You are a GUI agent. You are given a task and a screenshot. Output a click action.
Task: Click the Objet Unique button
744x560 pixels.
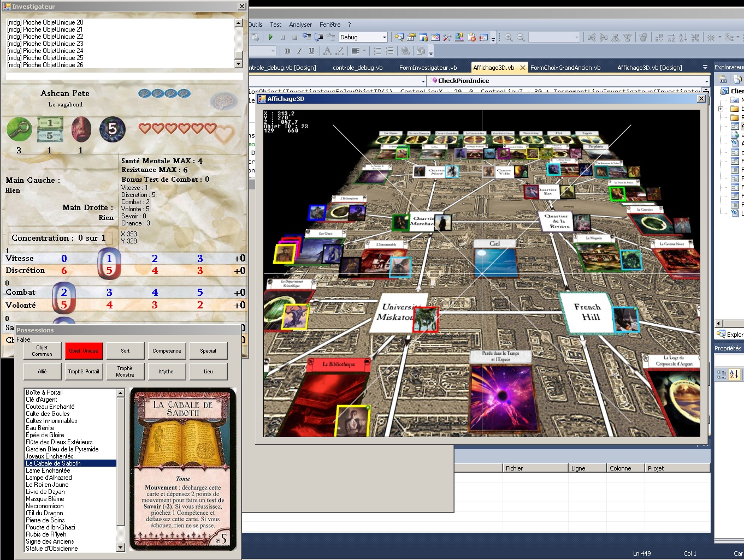point(84,351)
